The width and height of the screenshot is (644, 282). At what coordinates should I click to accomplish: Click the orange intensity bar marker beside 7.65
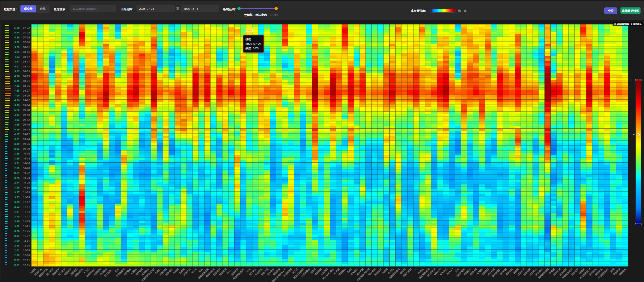pyautogui.click(x=7, y=91)
